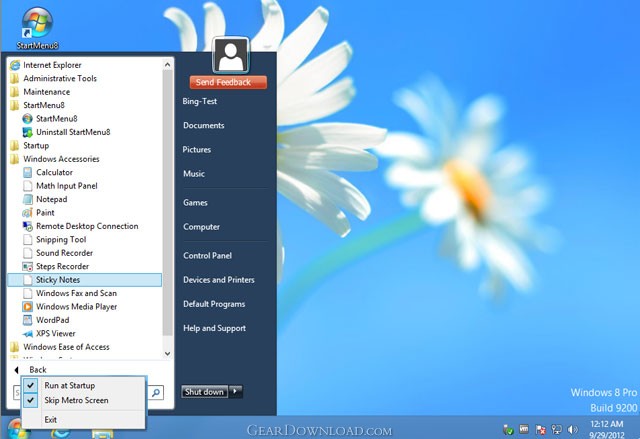The height and width of the screenshot is (439, 640).
Task: Click the Windows Fax and Scan icon
Action: click(x=28, y=293)
